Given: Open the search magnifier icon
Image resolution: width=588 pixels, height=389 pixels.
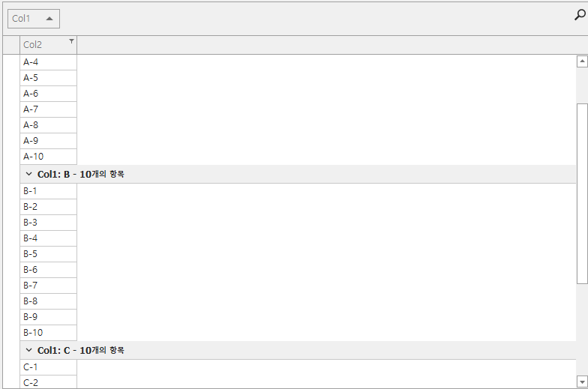Looking at the screenshot, I should click(580, 14).
